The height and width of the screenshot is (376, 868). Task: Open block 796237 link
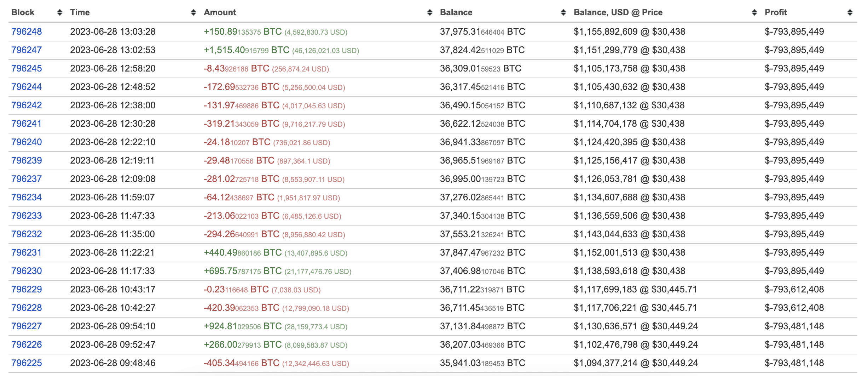27,179
